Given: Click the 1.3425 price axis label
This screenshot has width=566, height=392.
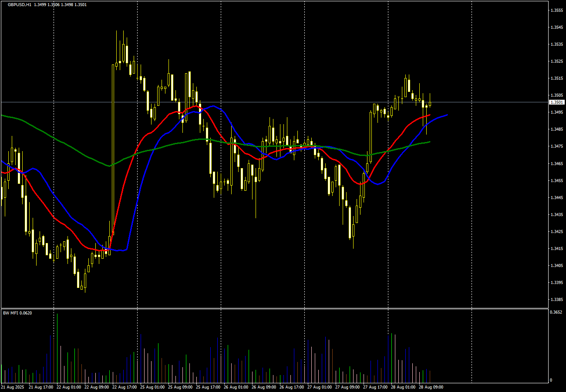Looking at the screenshot, I should pos(557,231).
